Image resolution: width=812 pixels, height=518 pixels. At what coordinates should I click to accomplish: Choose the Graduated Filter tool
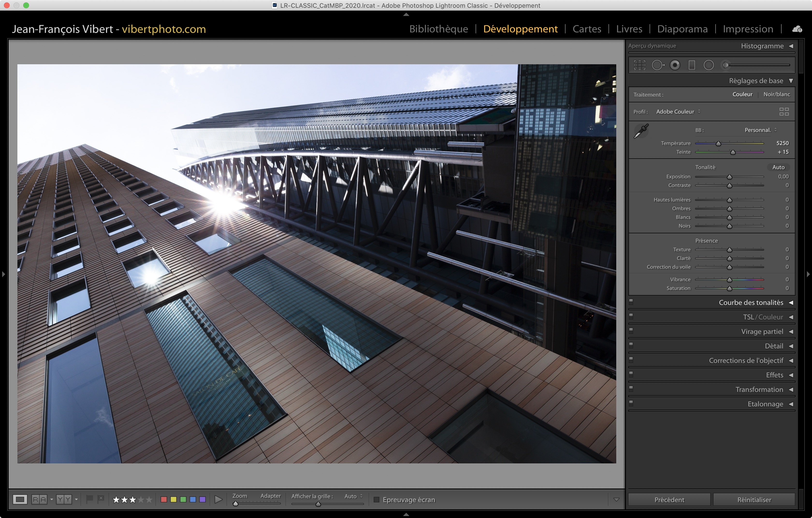pyautogui.click(x=692, y=65)
